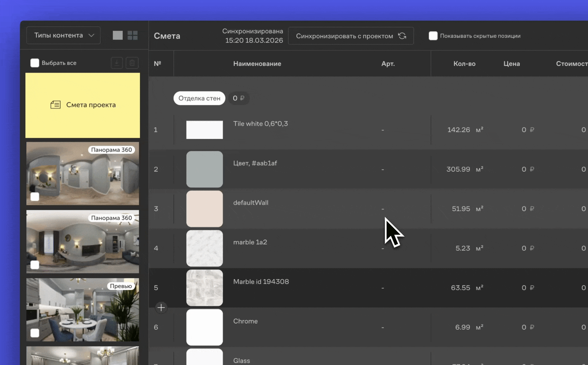588x365 pixels.
Task: Click the delete selected items trash icon
Action: click(x=132, y=63)
